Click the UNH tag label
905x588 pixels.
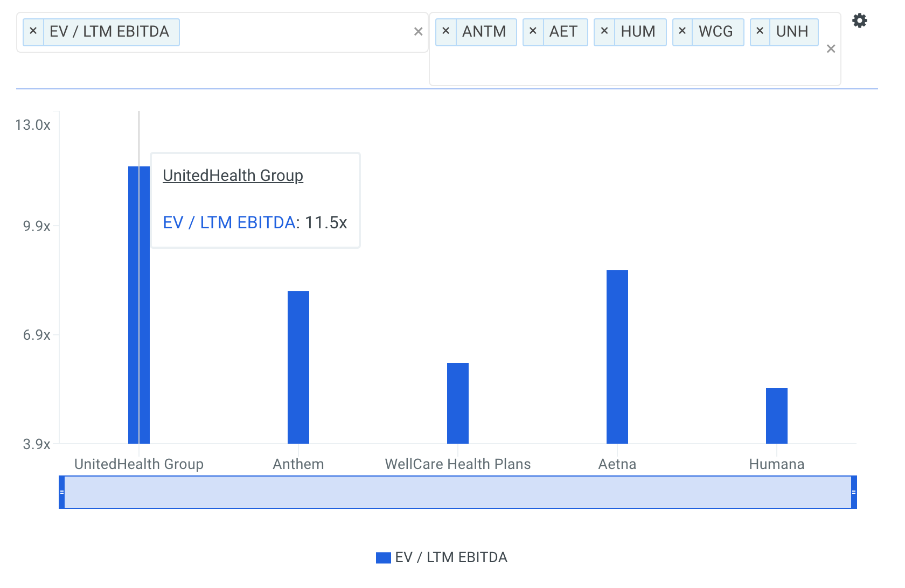click(x=792, y=32)
